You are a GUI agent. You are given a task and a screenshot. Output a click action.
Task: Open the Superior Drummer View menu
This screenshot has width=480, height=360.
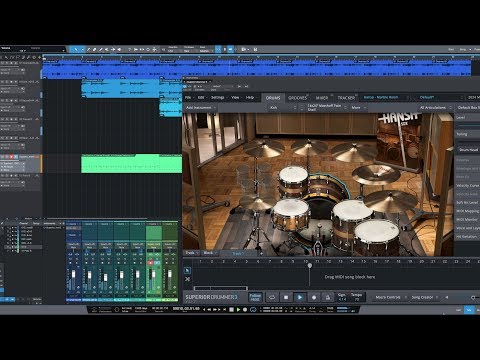(235, 98)
